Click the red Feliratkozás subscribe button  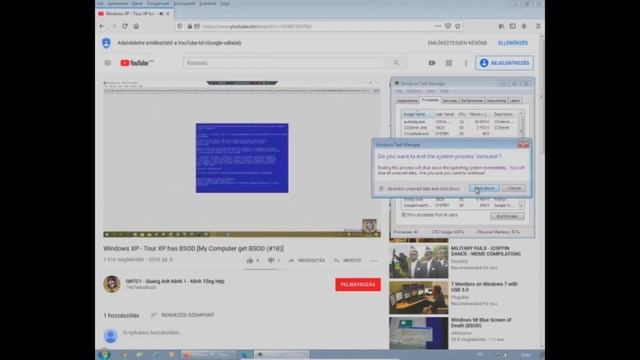pyautogui.click(x=358, y=284)
